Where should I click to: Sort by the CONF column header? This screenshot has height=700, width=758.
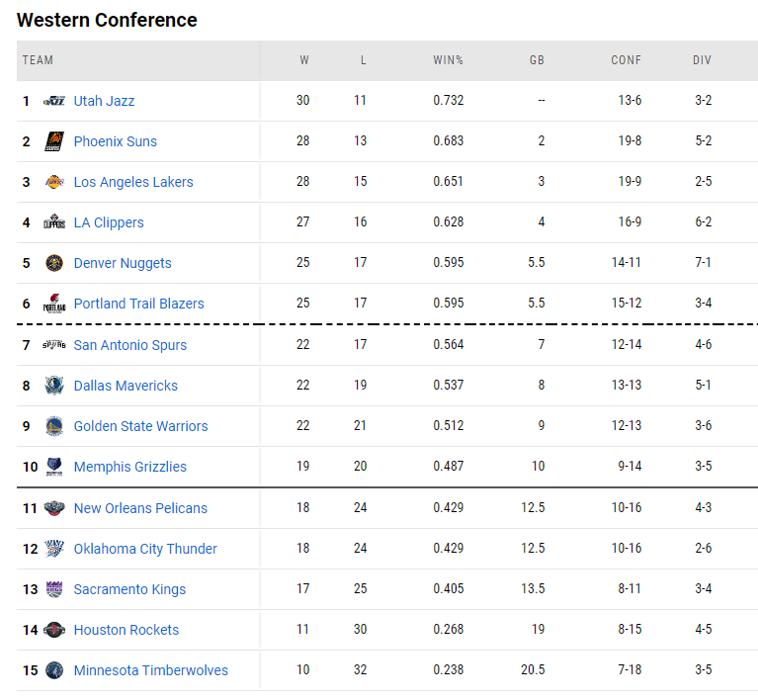point(626,60)
